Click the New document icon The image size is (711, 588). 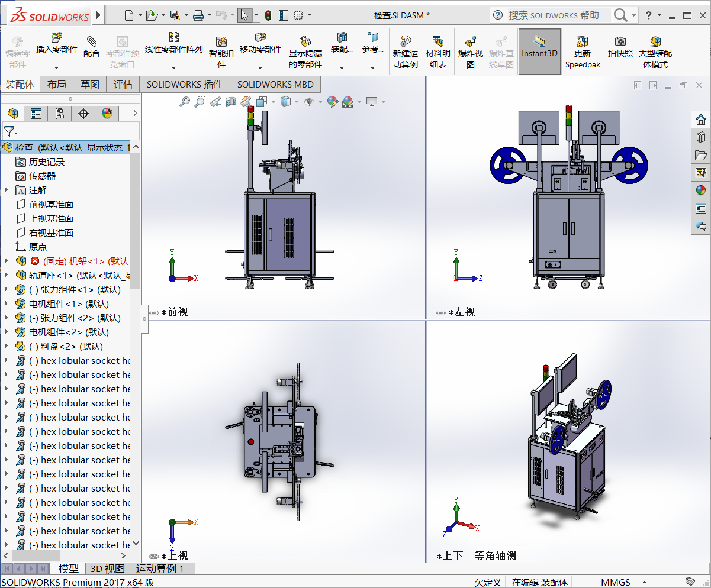click(x=128, y=15)
